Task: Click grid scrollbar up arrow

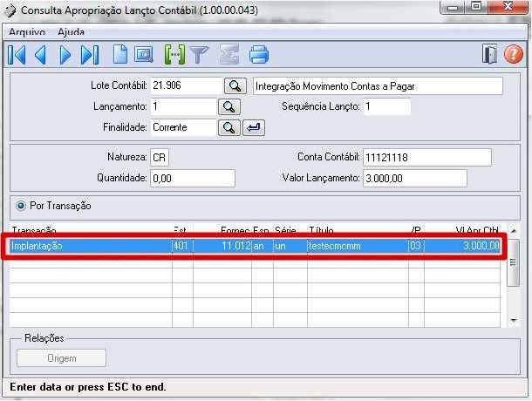Action: coord(514,231)
